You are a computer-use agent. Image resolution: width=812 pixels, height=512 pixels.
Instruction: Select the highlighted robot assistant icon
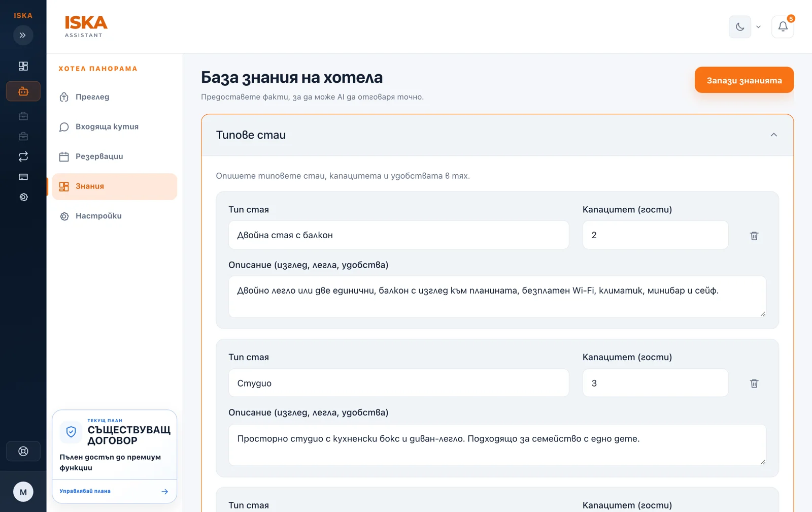point(23,91)
